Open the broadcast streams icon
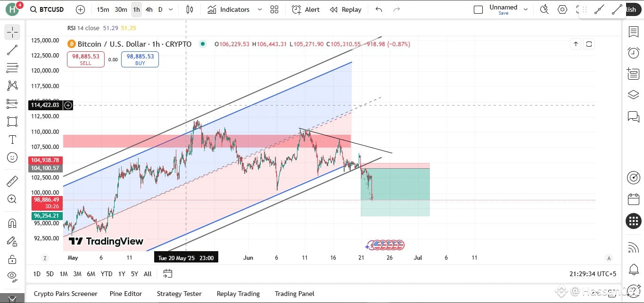The image size is (644, 303). point(634,247)
